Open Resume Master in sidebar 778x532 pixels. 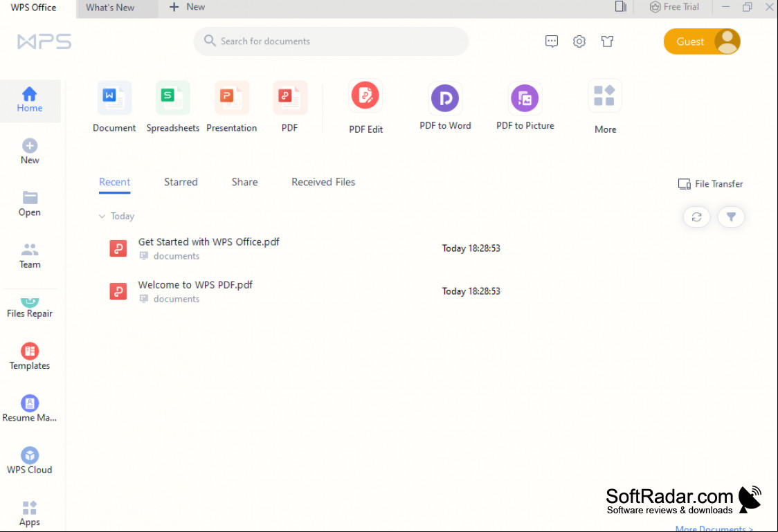click(30, 409)
